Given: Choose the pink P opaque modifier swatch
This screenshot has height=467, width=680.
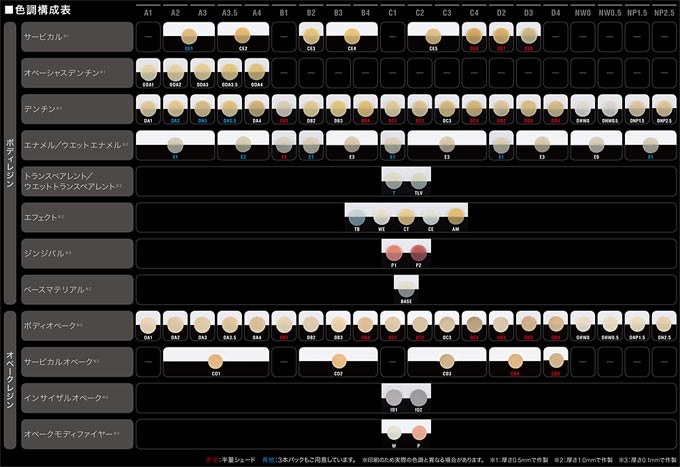Looking at the screenshot, I should (419, 433).
